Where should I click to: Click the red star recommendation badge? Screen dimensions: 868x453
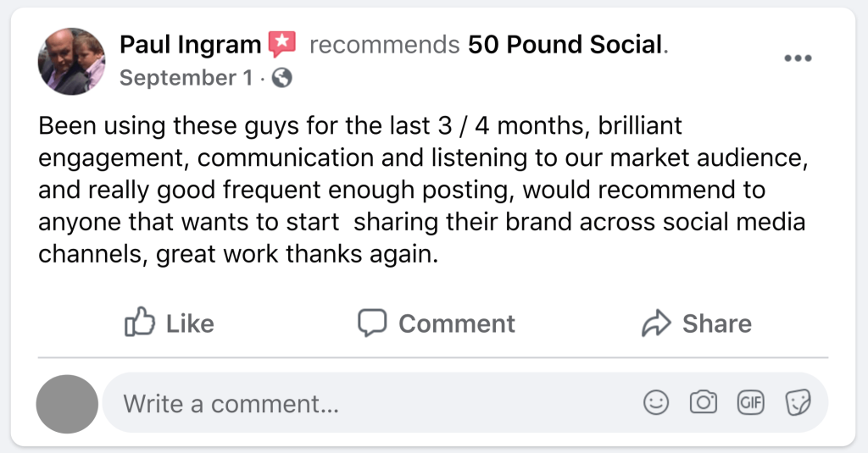[x=281, y=43]
